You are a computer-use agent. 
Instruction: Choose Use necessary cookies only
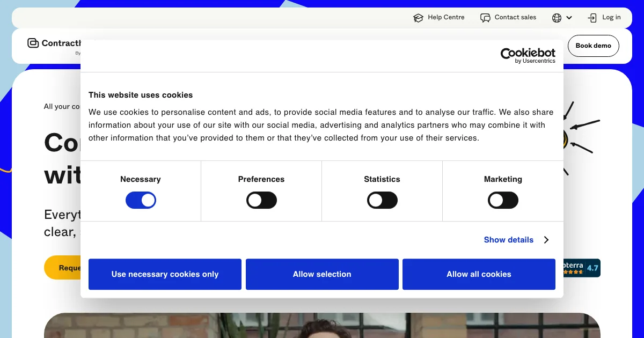tap(165, 274)
